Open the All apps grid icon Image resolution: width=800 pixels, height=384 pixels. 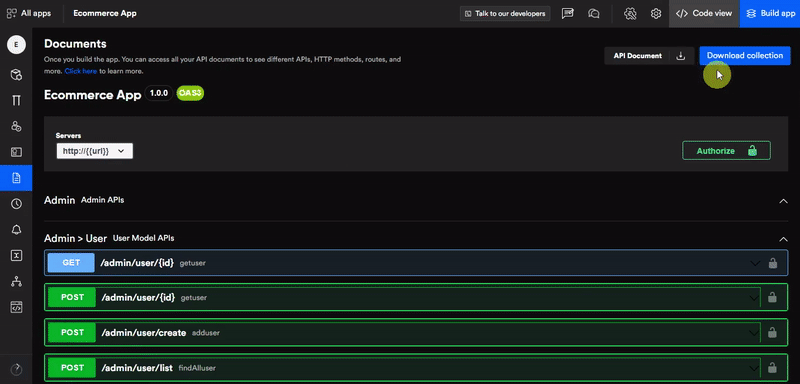(x=11, y=13)
